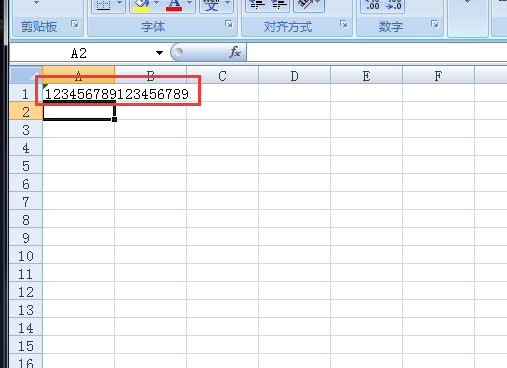Select row 2 header
The height and width of the screenshot is (368, 507).
pyautogui.click(x=26, y=111)
